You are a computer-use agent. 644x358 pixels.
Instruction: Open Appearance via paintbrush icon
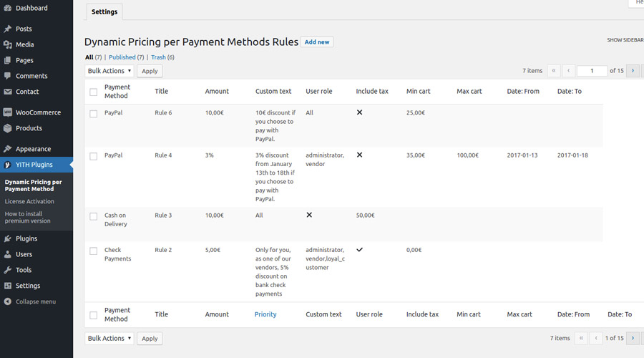coord(7,149)
